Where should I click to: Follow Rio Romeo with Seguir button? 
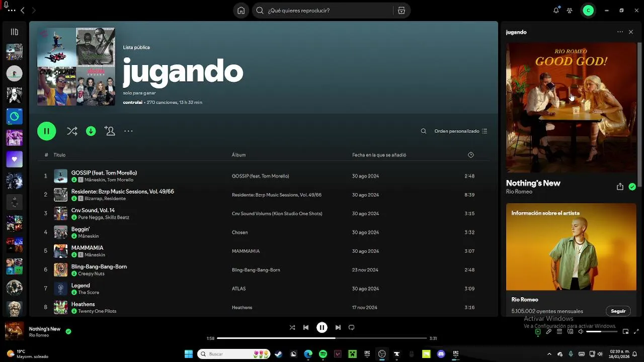(618, 311)
